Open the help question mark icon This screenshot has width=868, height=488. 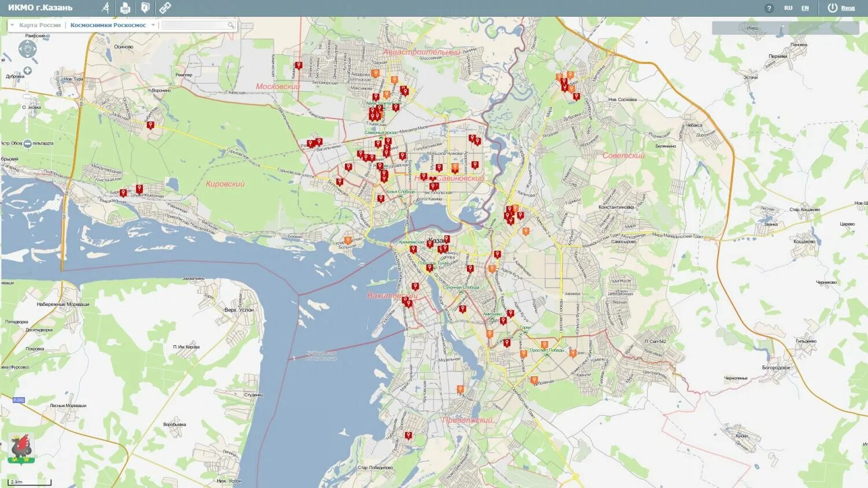[768, 8]
